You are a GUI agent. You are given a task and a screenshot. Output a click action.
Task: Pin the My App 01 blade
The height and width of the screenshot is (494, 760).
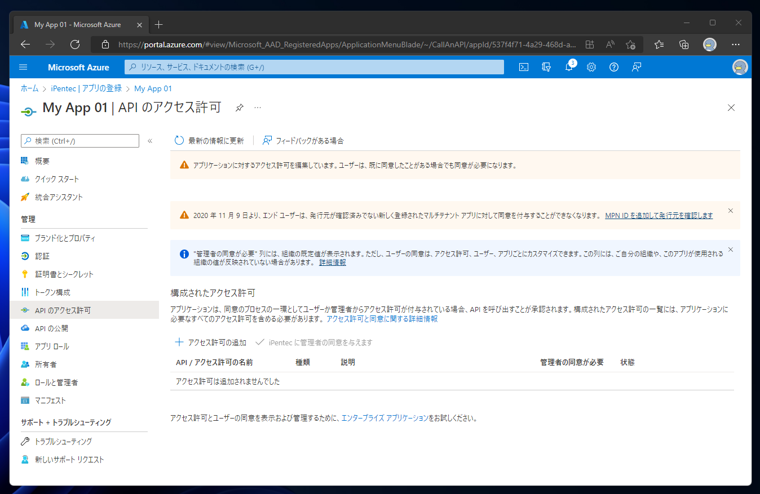pos(239,108)
